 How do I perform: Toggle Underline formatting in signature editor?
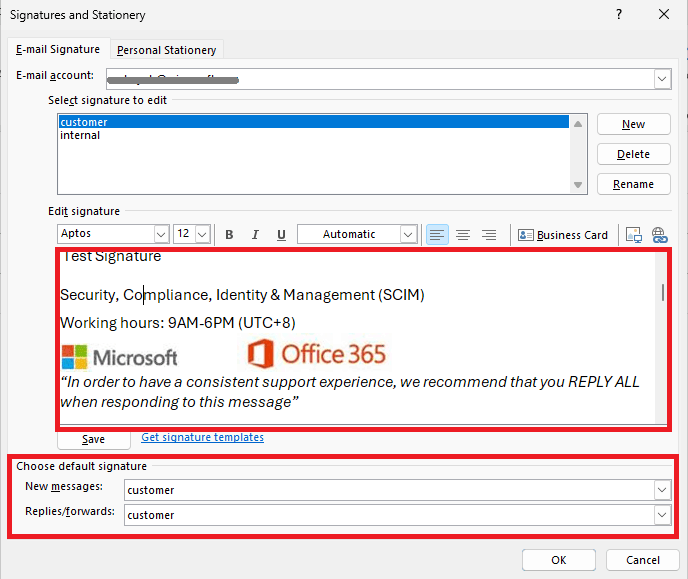[281, 235]
